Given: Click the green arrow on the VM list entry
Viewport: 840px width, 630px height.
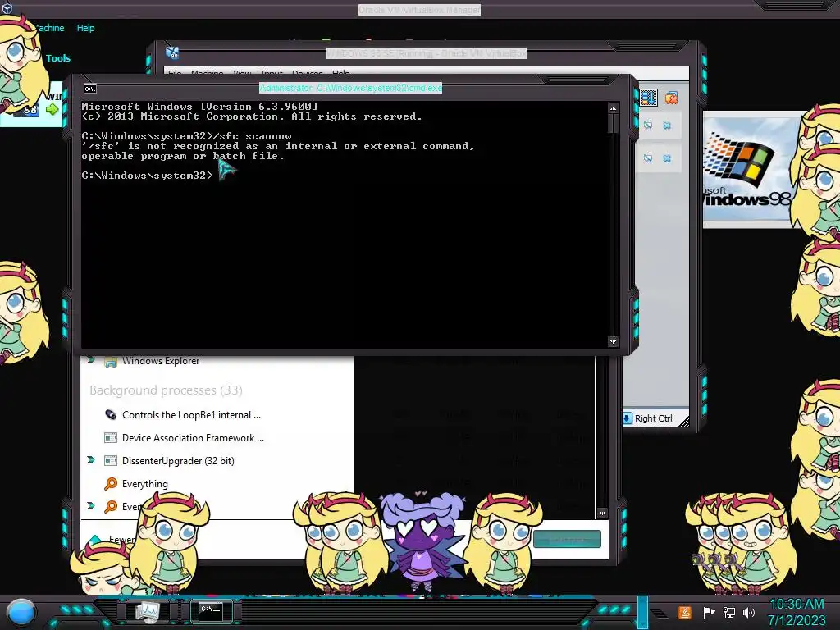Looking at the screenshot, I should 52,109.
